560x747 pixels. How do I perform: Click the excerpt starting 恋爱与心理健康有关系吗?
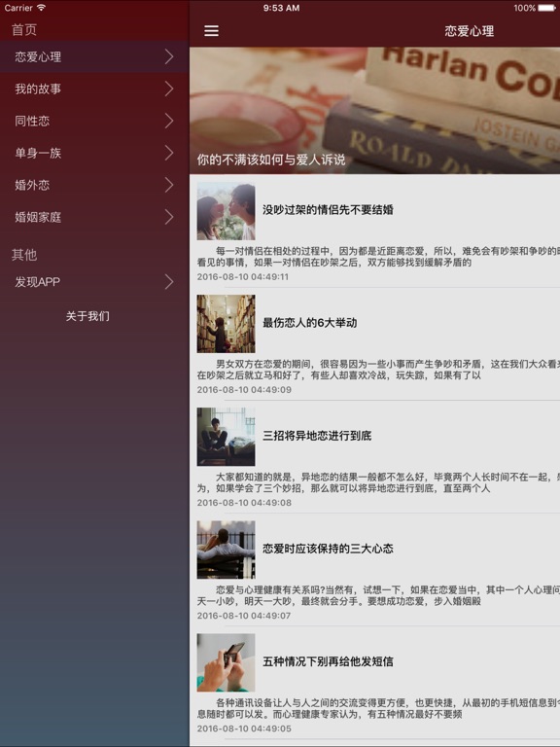click(378, 595)
